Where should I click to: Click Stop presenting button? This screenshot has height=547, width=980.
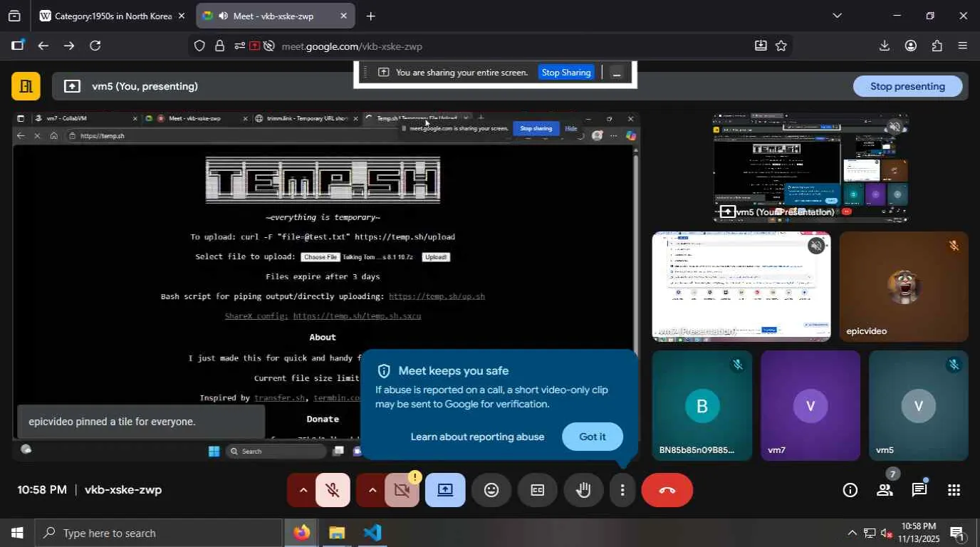pos(908,86)
